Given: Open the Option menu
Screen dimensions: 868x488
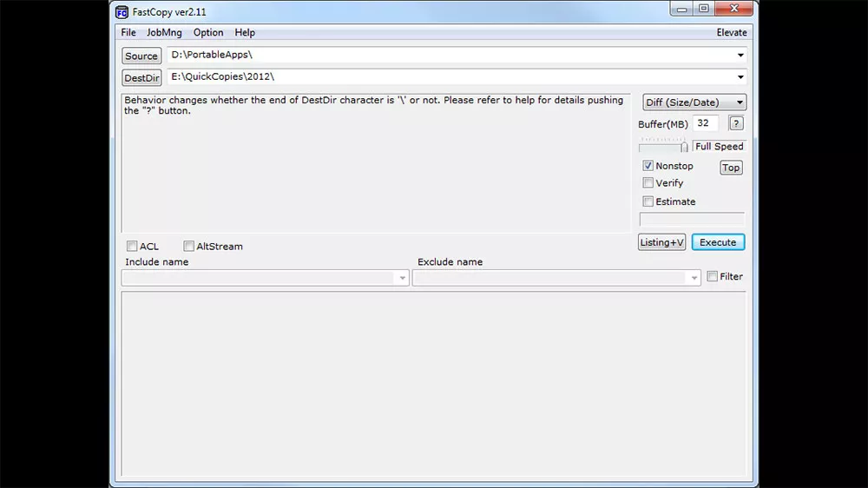Looking at the screenshot, I should (208, 33).
